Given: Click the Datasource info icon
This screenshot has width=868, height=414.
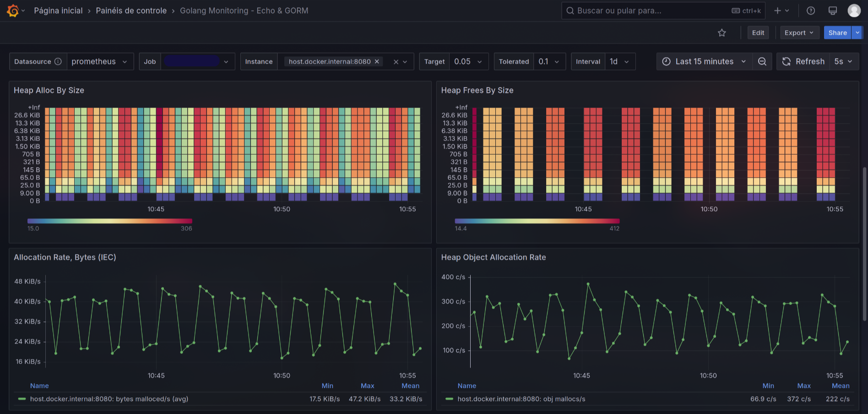Looking at the screenshot, I should click(58, 61).
